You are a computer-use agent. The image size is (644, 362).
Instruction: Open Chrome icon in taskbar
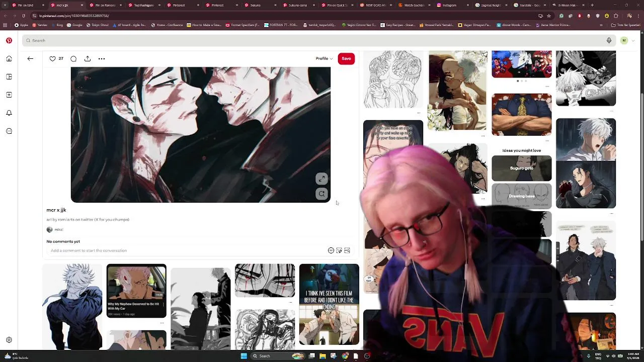(345, 356)
